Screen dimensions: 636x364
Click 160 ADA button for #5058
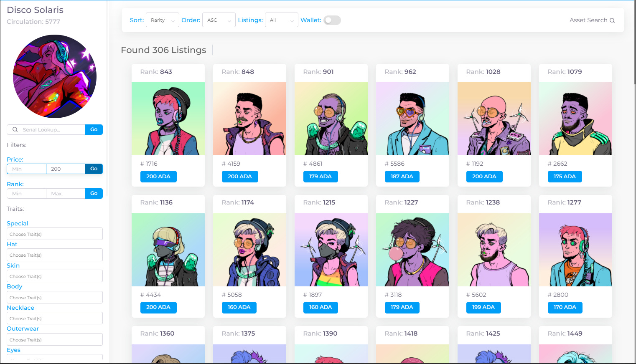tap(239, 307)
